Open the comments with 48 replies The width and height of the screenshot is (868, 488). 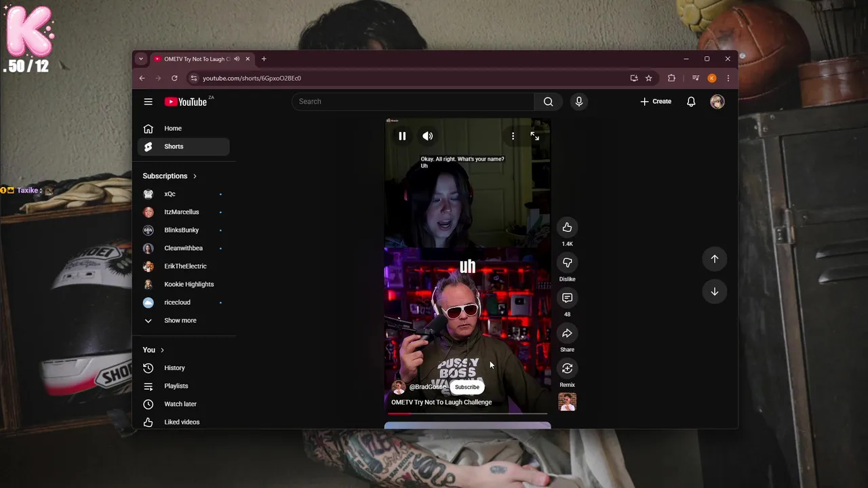[x=567, y=298]
